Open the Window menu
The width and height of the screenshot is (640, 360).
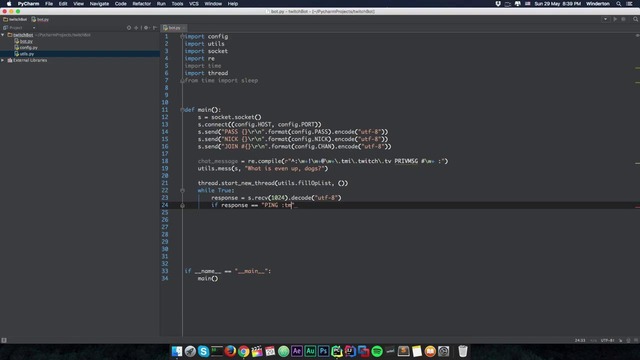point(213,4)
